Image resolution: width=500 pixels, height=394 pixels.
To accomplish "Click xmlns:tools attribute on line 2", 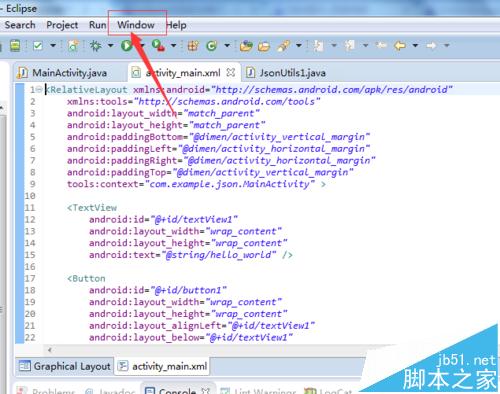I will pyautogui.click(x=97, y=101).
